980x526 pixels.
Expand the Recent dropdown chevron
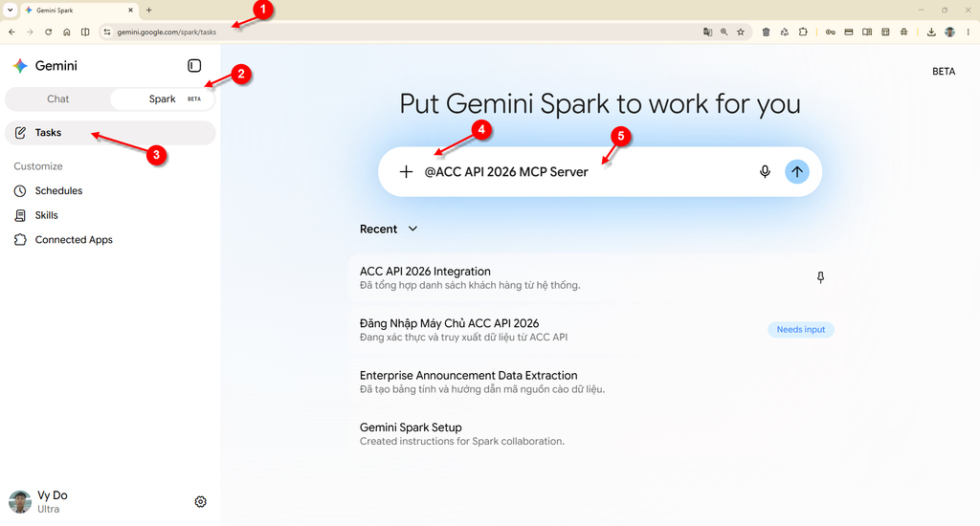coord(412,229)
